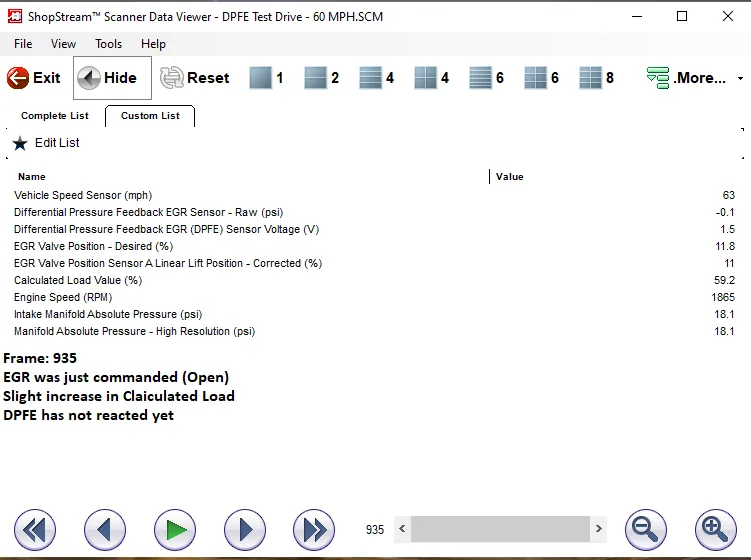Play the recorded data
The height and width of the screenshot is (560, 751).
pos(175,530)
